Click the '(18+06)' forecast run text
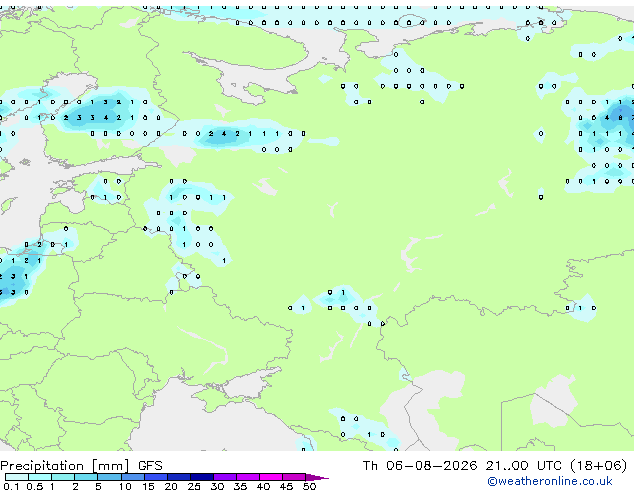Image resolution: width=634 pixels, height=490 pixels. [x=598, y=466]
